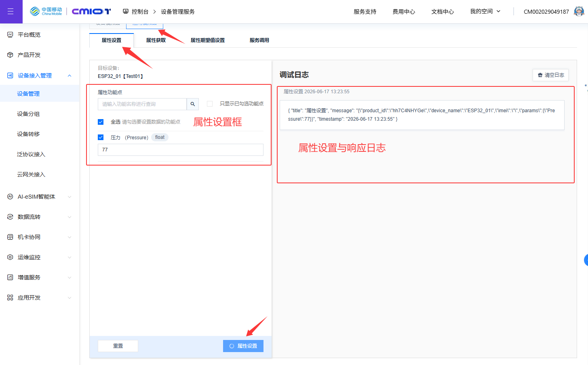Open the 我的空间 dropdown
Image resolution: width=588 pixels, height=365 pixels.
coord(485,11)
